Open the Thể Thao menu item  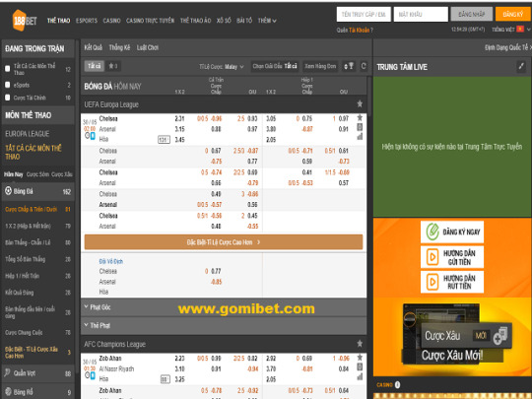click(x=58, y=21)
